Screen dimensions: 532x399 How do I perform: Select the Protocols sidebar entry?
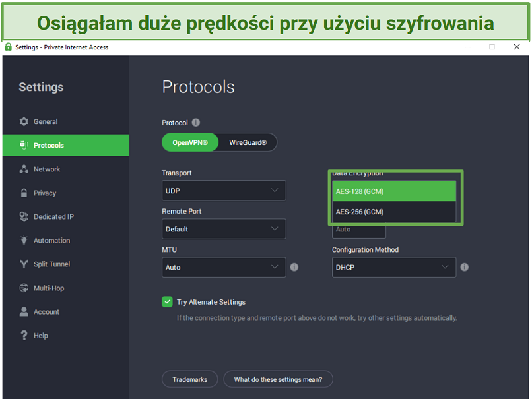point(66,145)
